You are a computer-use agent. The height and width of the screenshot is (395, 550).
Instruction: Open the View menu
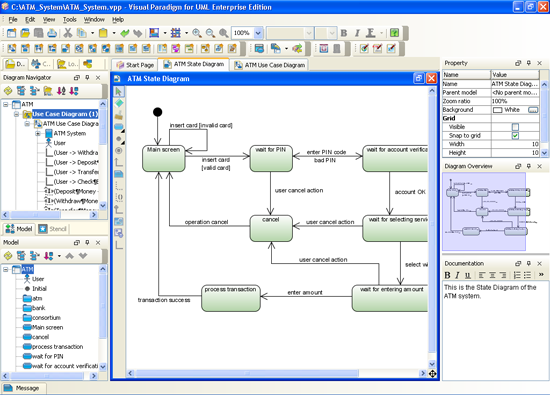(49, 20)
